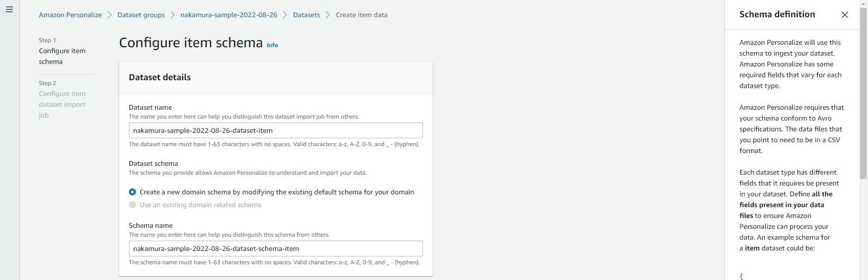Click the Schema name input field
The width and height of the screenshot is (868, 280).
(276, 249)
